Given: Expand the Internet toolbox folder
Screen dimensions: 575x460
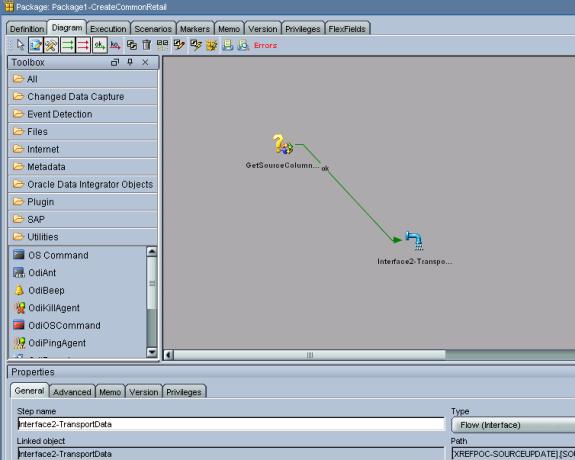Looking at the screenshot, I should (83, 149).
